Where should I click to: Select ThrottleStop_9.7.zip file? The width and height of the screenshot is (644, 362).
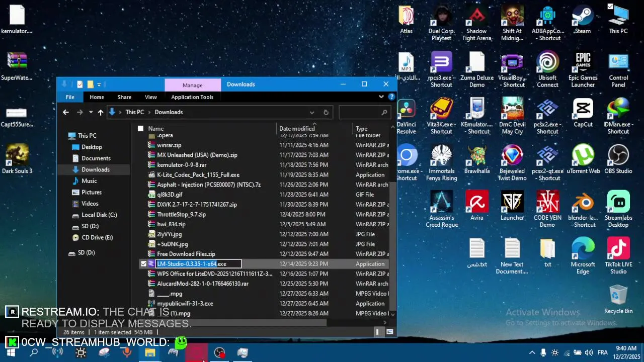(x=264, y=214)
